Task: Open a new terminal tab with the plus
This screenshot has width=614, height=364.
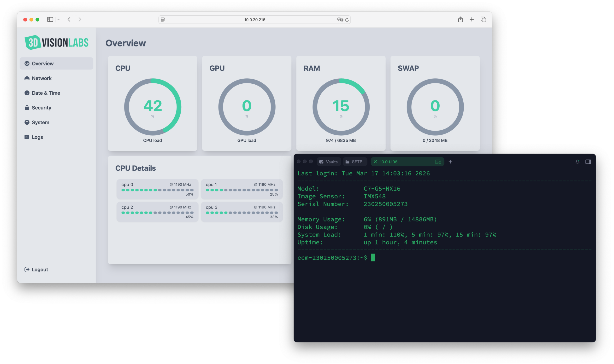Action: (x=450, y=162)
